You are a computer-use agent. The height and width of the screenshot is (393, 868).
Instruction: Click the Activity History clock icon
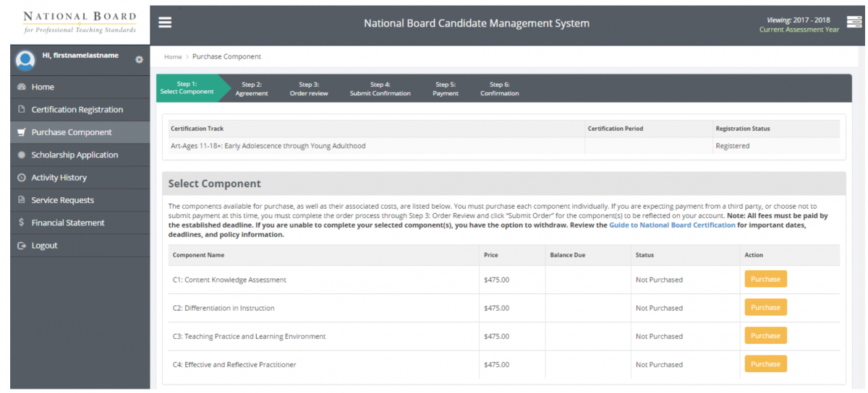(21, 178)
